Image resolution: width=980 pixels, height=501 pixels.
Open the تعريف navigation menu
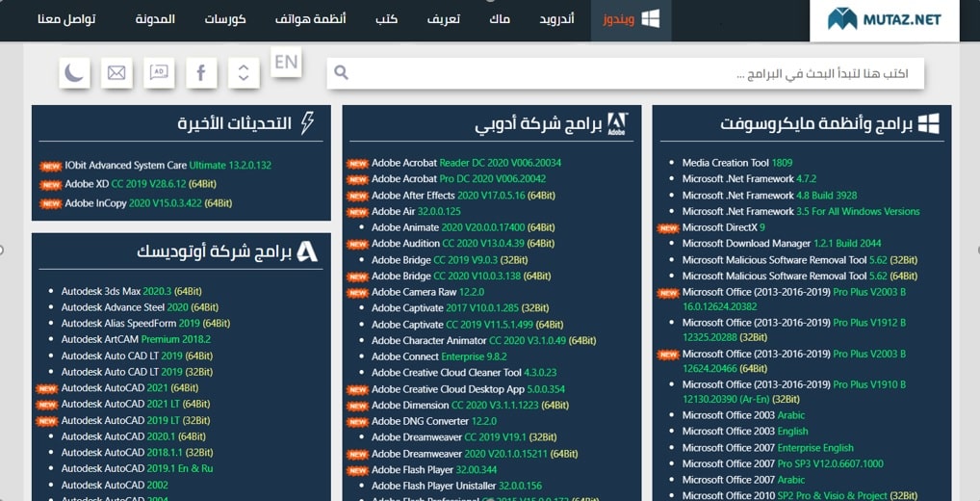444,19
